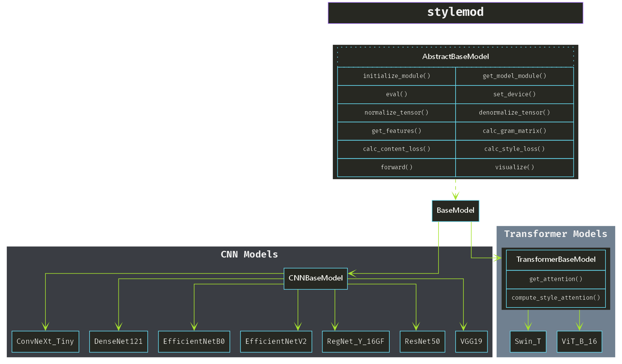Select the AbstractBaseModel header

click(x=455, y=57)
